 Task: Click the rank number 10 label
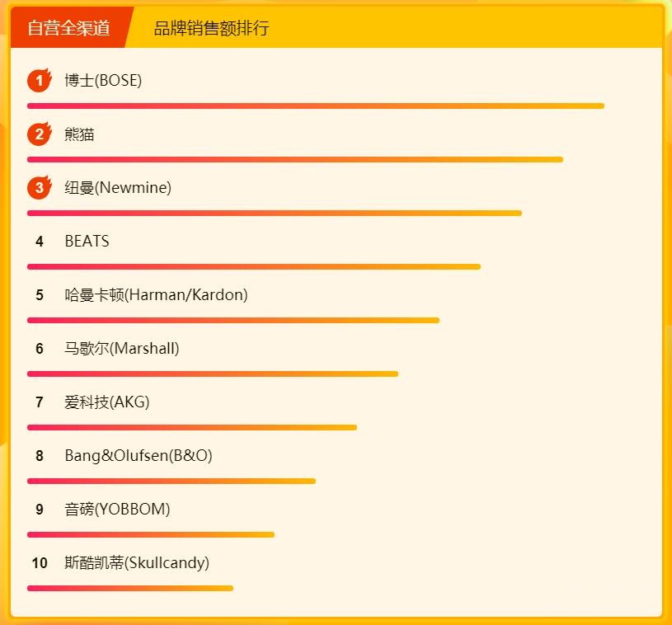(x=40, y=563)
